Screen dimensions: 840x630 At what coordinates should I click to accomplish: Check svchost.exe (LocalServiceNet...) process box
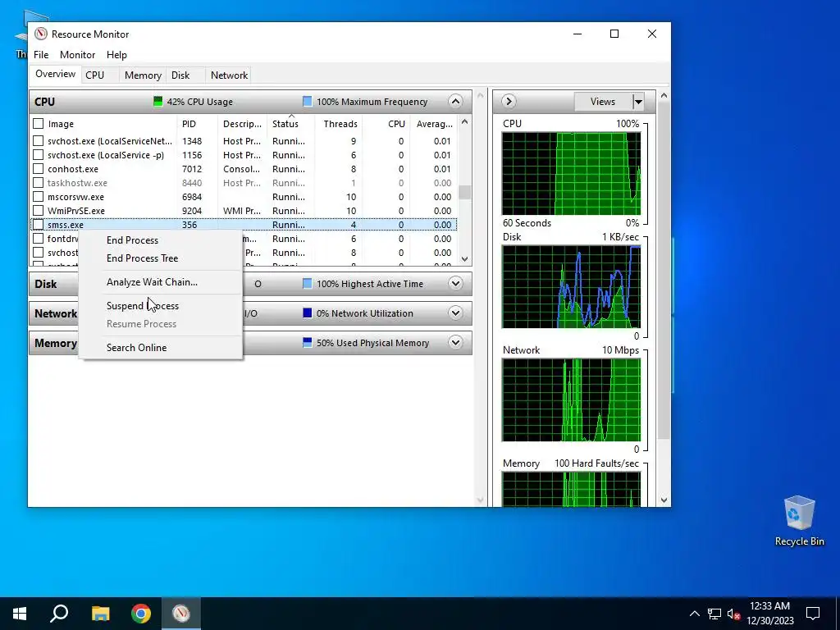pos(38,141)
